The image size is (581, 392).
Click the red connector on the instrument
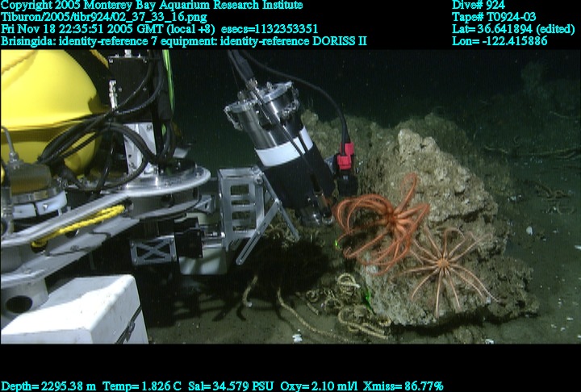coord(345,156)
